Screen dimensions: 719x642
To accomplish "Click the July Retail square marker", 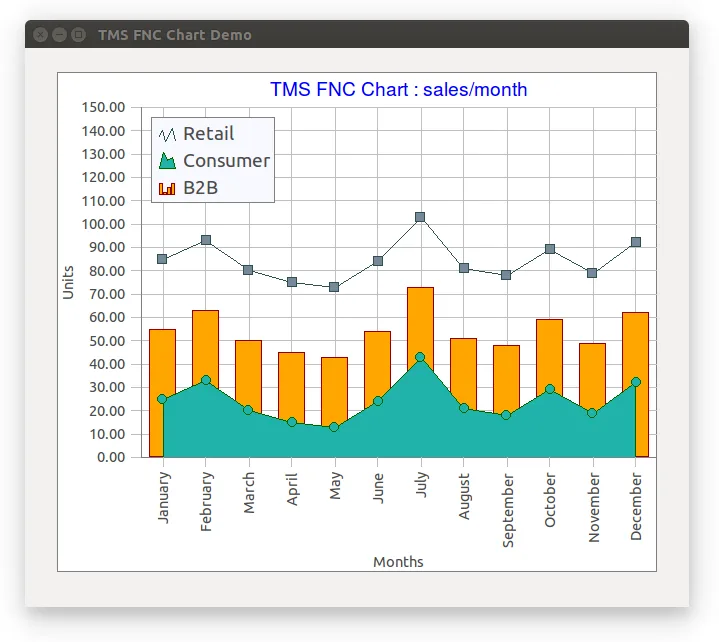I will 420,217.
